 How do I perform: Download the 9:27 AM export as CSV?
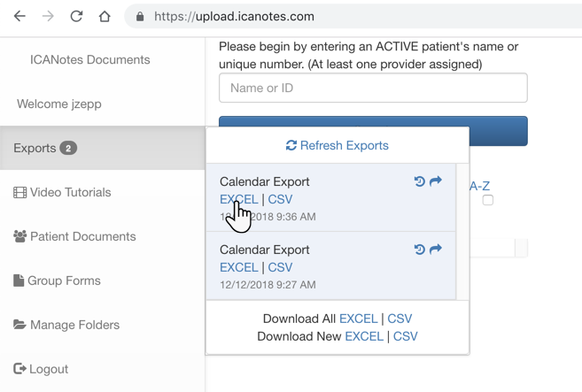click(x=280, y=267)
